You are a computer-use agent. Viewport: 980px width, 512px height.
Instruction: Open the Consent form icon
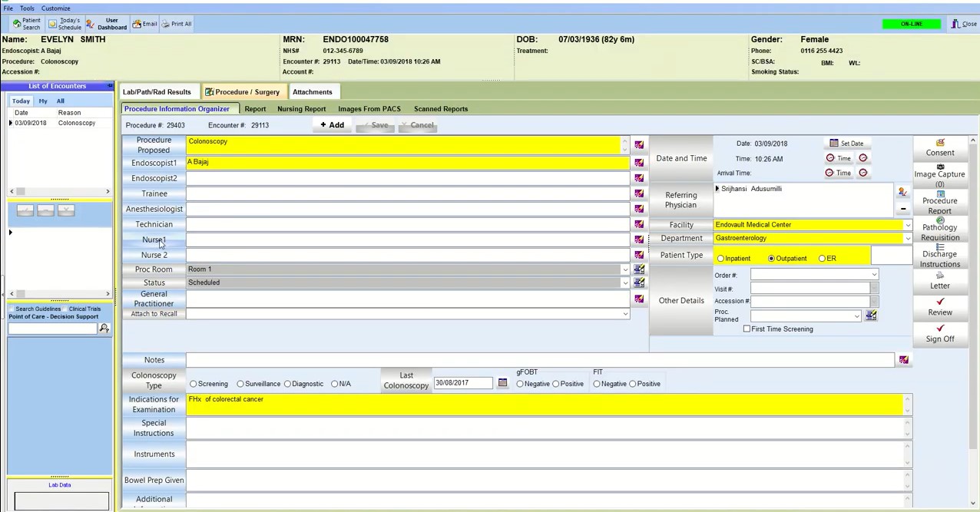pyautogui.click(x=939, y=147)
